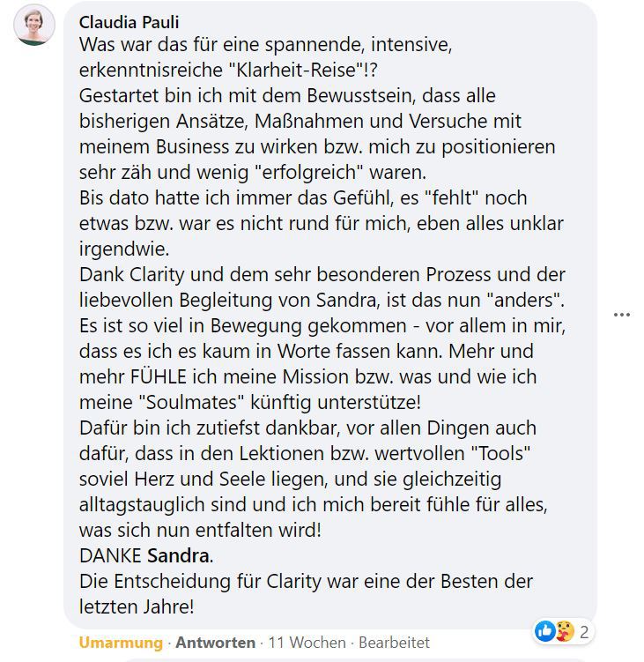Open the three-dot comment options menu

622,315
